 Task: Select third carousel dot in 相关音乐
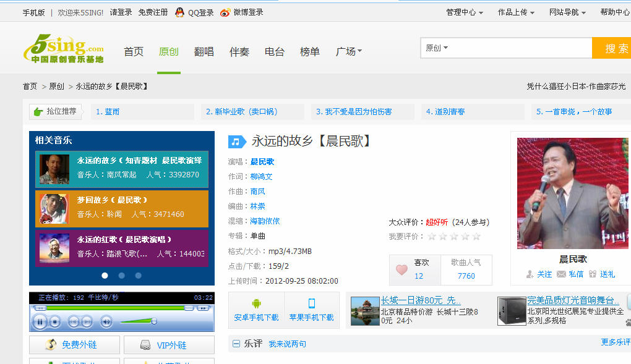(x=139, y=276)
